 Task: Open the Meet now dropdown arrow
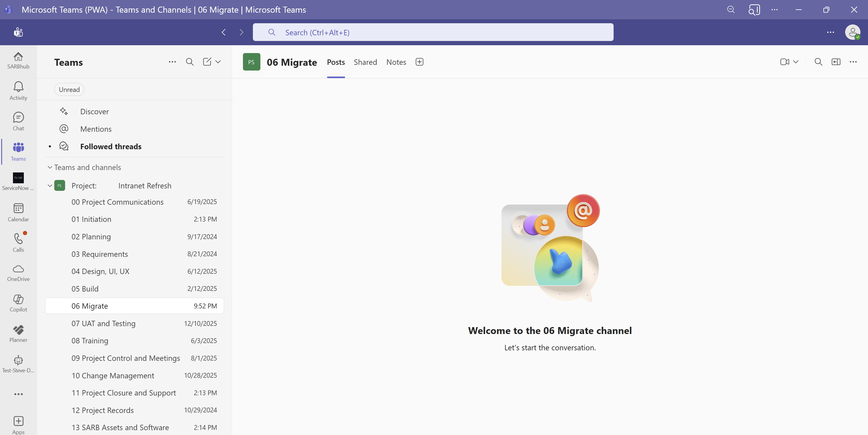pyautogui.click(x=796, y=62)
